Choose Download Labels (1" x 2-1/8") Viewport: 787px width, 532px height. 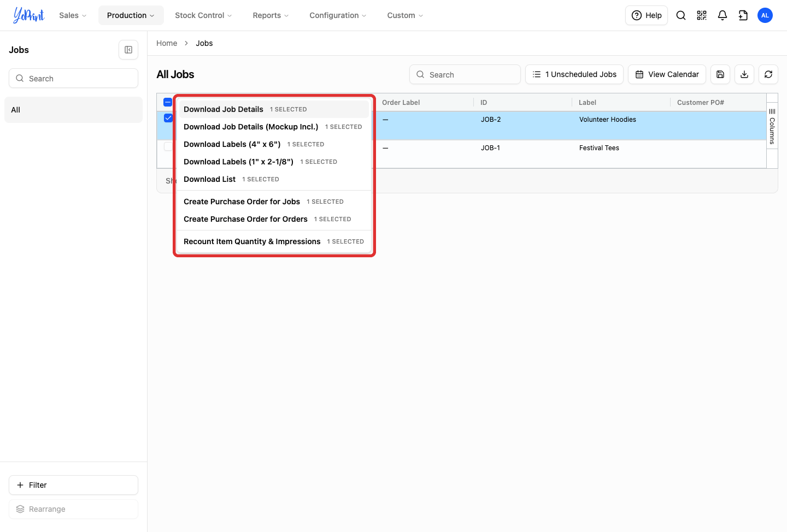coord(274,162)
